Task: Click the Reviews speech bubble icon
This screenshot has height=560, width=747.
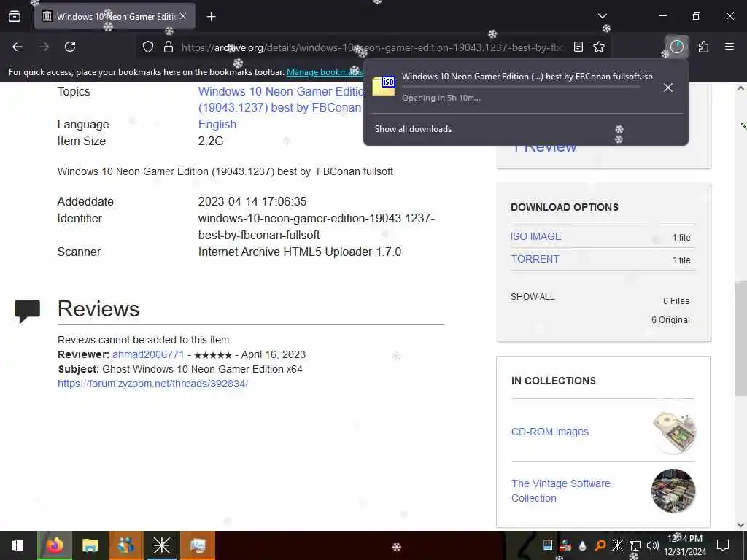Action: (27, 311)
